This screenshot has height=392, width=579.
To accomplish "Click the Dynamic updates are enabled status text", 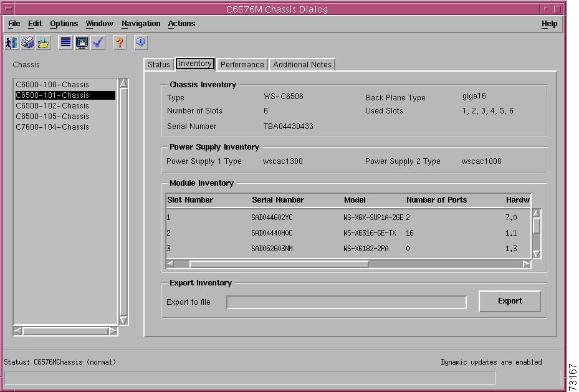I will click(x=491, y=362).
